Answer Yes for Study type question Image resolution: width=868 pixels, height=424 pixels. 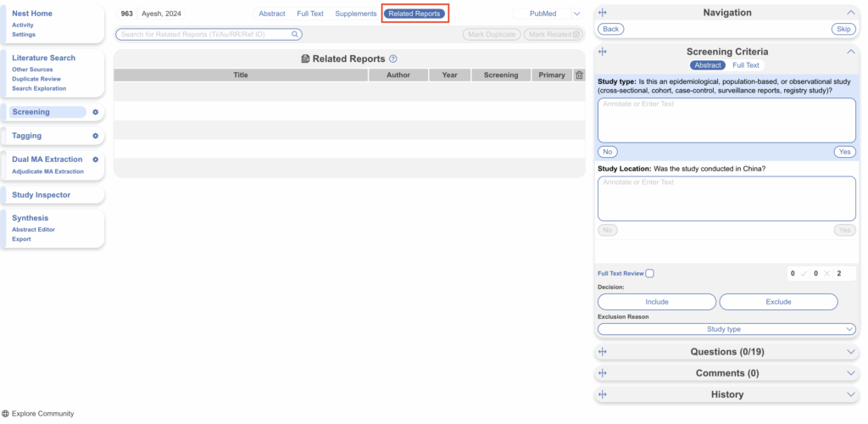pyautogui.click(x=844, y=152)
